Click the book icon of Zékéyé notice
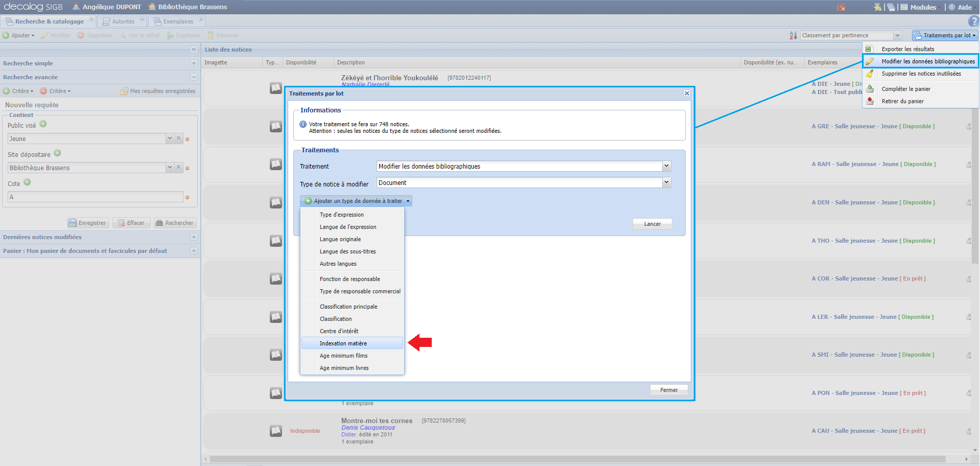The width and height of the screenshot is (980, 466). pos(276,88)
